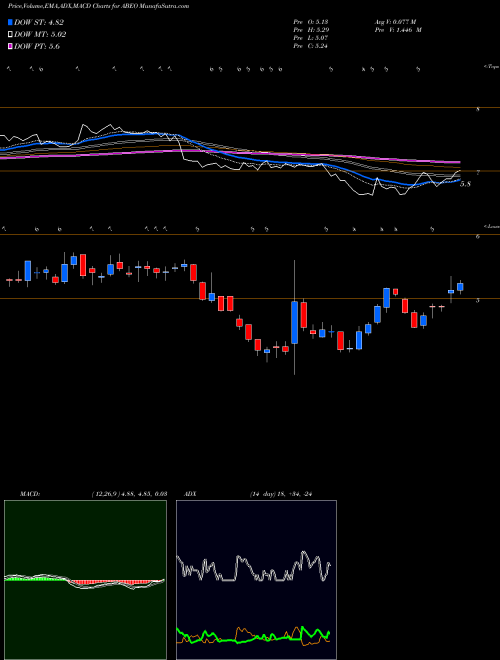The image size is (500, 660).
Task: Click the white DOW MT legend swatch
Action: coord(10,35)
